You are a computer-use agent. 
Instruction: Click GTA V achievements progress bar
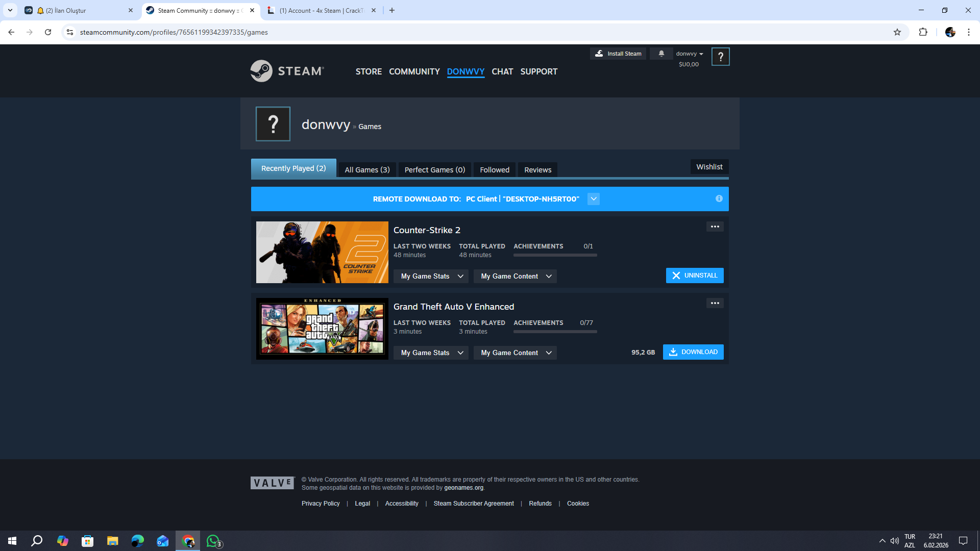click(555, 332)
